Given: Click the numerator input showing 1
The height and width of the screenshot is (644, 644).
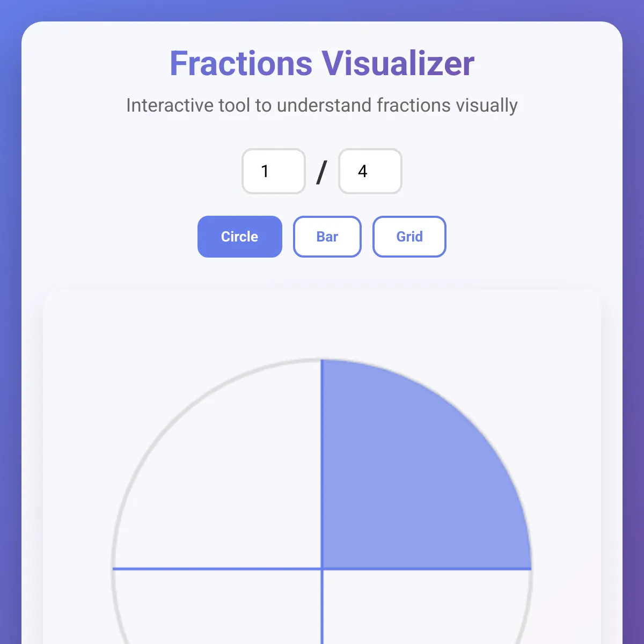Looking at the screenshot, I should click(x=274, y=171).
